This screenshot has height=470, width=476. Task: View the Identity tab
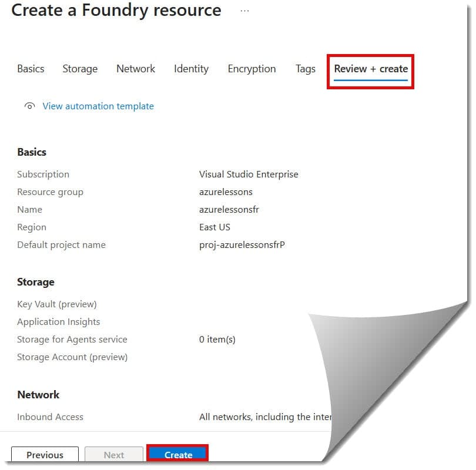[191, 69]
